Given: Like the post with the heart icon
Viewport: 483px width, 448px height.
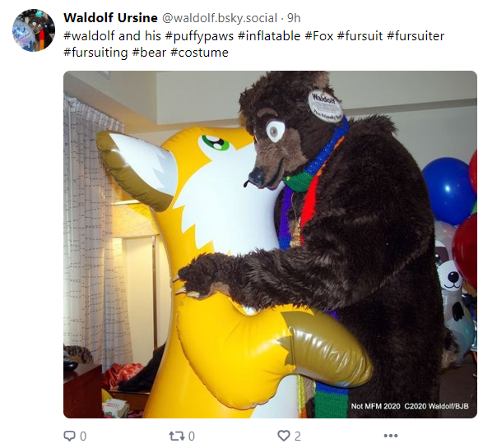Looking at the screenshot, I should 283,436.
